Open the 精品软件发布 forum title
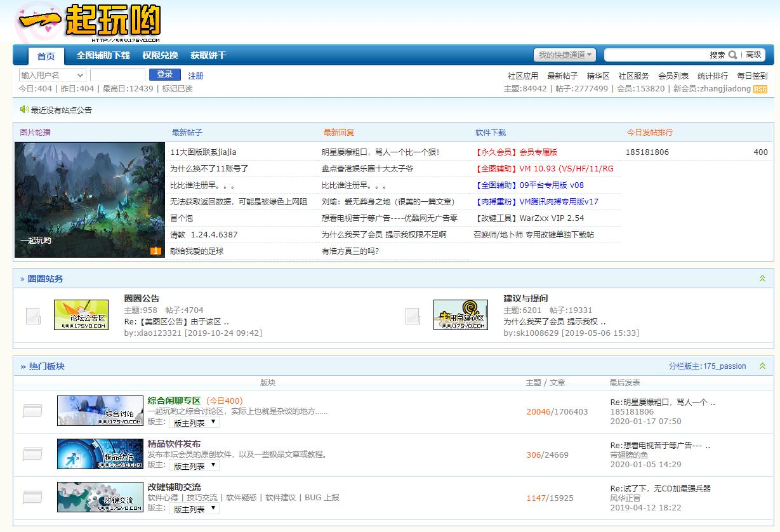 [x=174, y=444]
